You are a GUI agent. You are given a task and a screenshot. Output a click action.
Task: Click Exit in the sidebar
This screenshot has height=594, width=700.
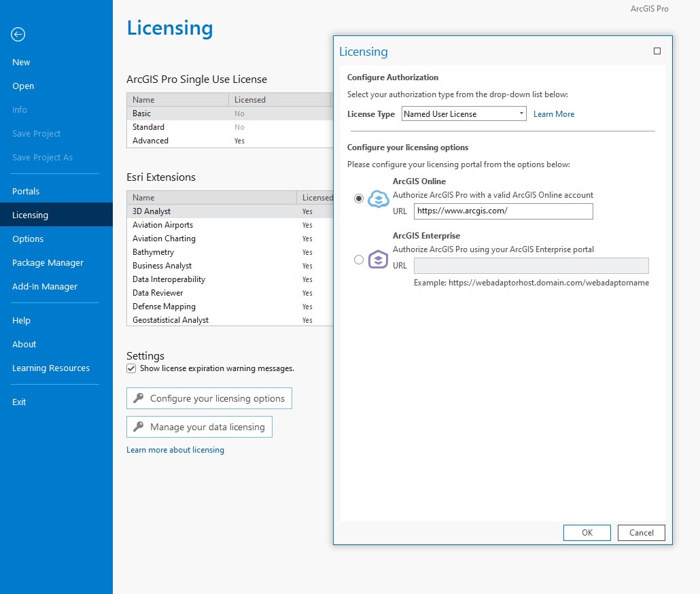(x=19, y=402)
